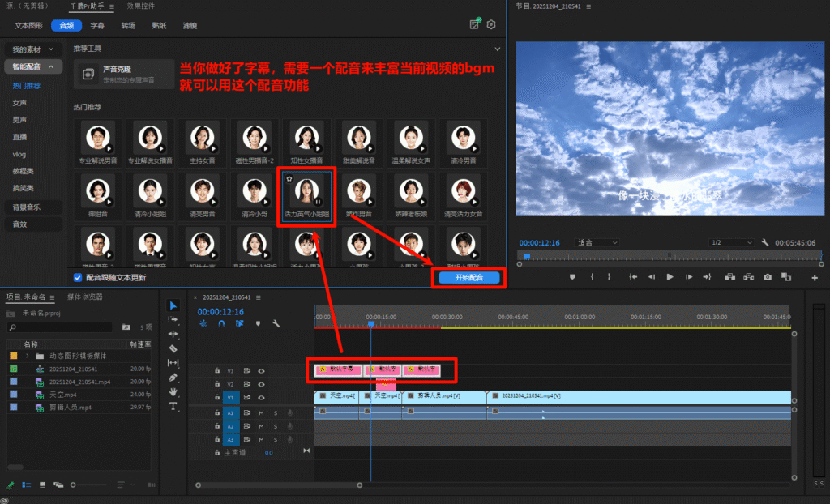
Task: Hide track V3 using its eye icon
Action: [261, 370]
